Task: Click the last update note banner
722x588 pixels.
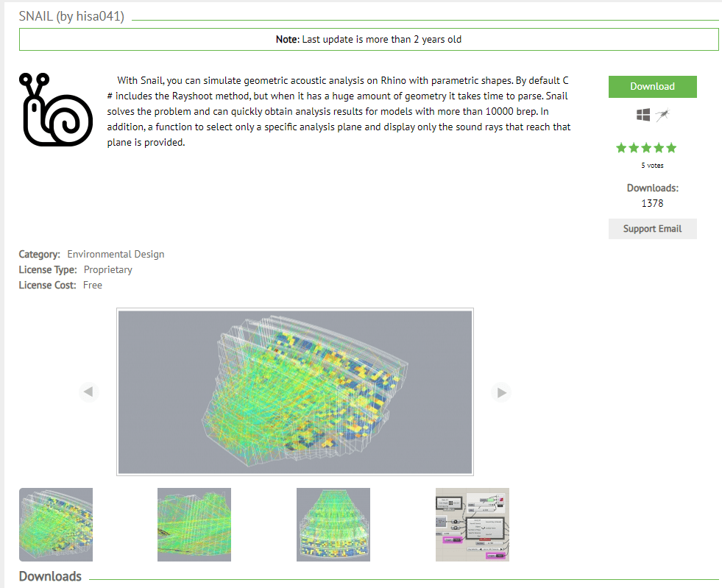Action: [368, 39]
